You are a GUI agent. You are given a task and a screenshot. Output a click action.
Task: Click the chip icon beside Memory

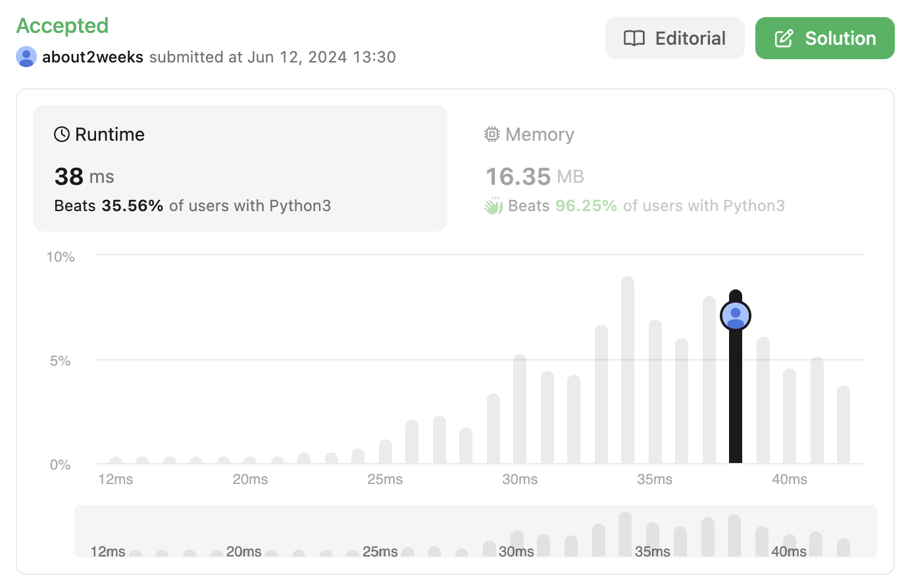tap(492, 135)
